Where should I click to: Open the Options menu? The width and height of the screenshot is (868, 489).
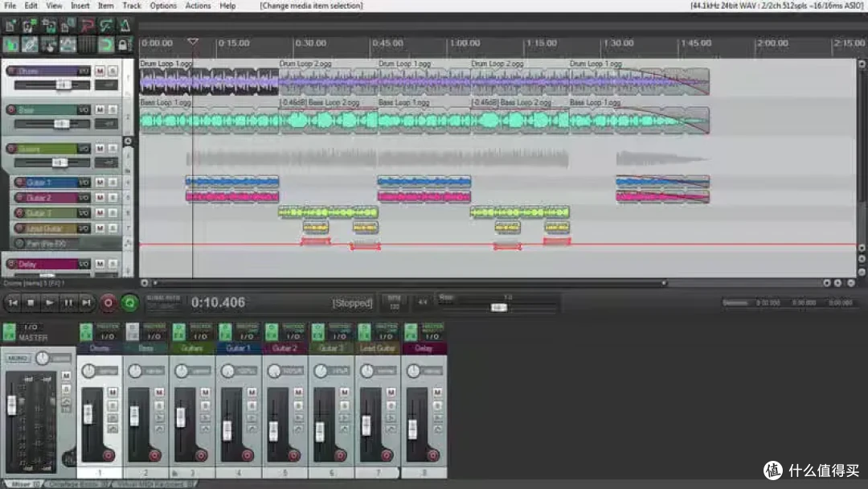(162, 6)
